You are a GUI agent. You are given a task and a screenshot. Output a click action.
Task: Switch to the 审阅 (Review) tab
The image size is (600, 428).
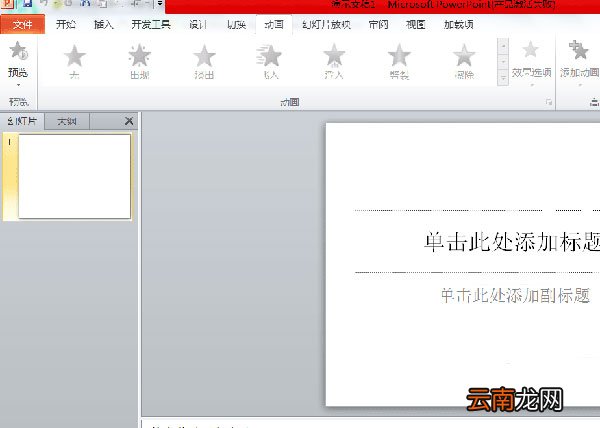point(378,24)
